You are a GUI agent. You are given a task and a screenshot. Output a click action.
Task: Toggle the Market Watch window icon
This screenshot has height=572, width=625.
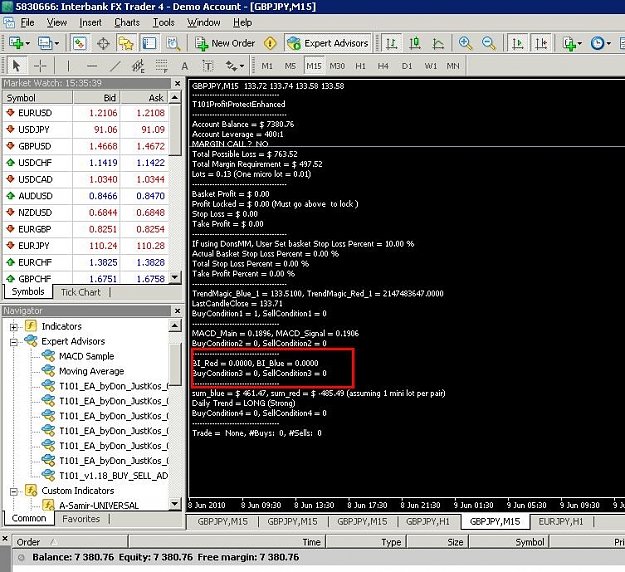click(79, 43)
